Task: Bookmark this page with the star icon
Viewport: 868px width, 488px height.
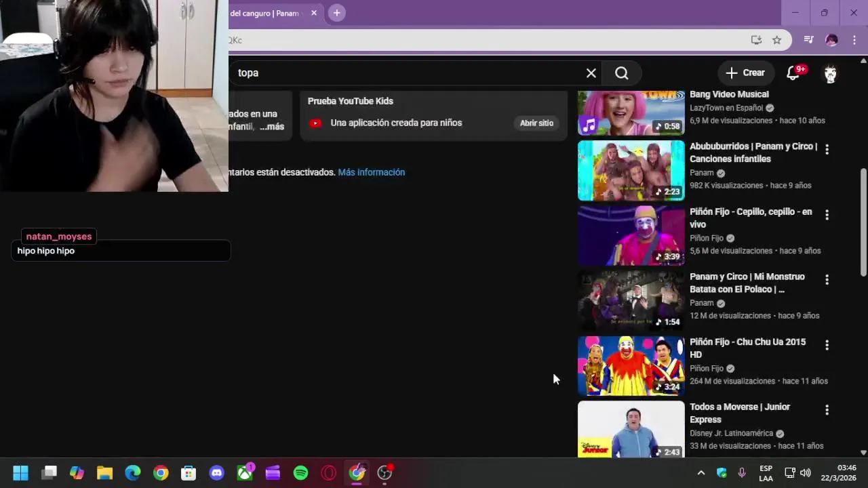Action: pyautogui.click(x=777, y=40)
